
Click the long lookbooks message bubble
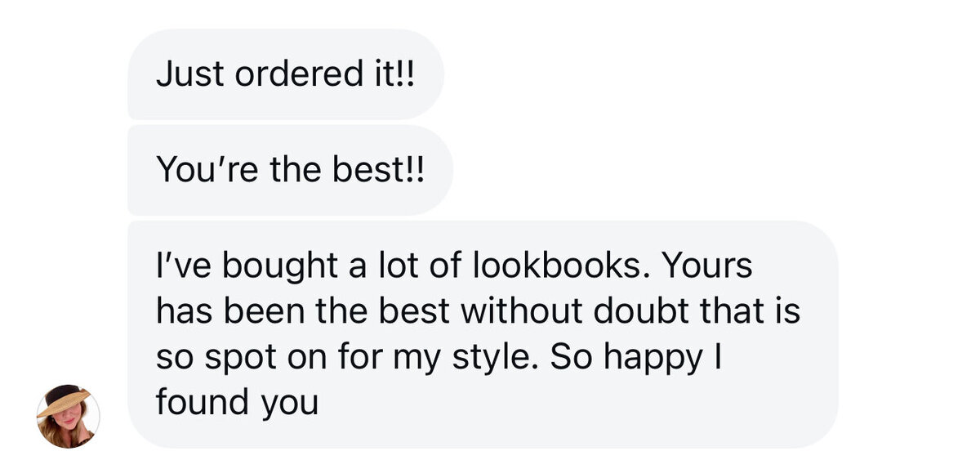click(482, 333)
